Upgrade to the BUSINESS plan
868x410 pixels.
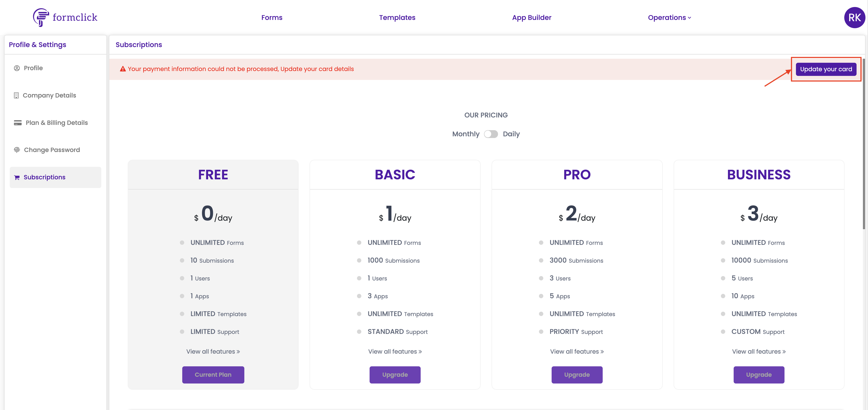click(759, 375)
